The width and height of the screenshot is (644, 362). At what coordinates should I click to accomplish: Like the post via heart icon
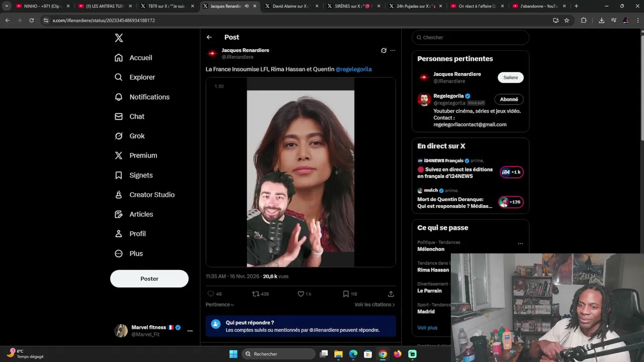(301, 294)
